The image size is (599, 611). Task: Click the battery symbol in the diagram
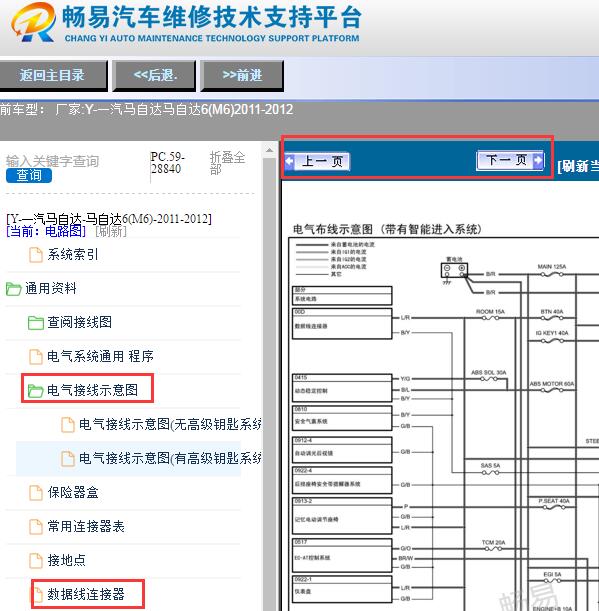[x=454, y=270]
